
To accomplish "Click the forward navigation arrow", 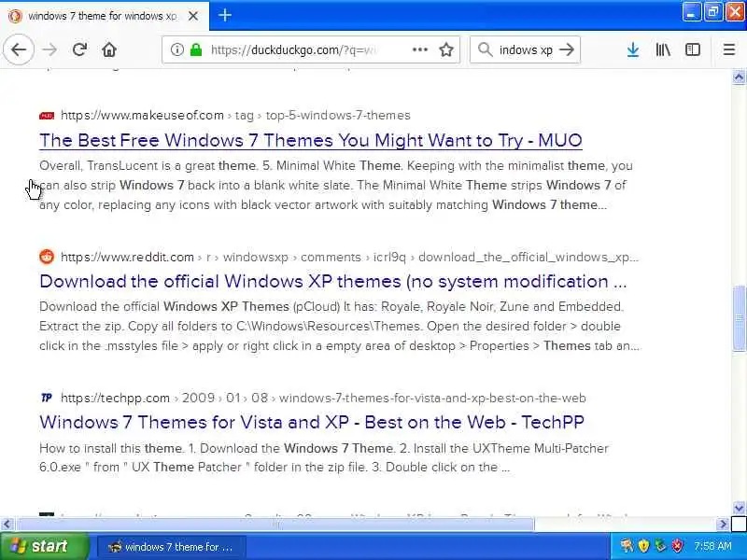I will click(x=49, y=49).
